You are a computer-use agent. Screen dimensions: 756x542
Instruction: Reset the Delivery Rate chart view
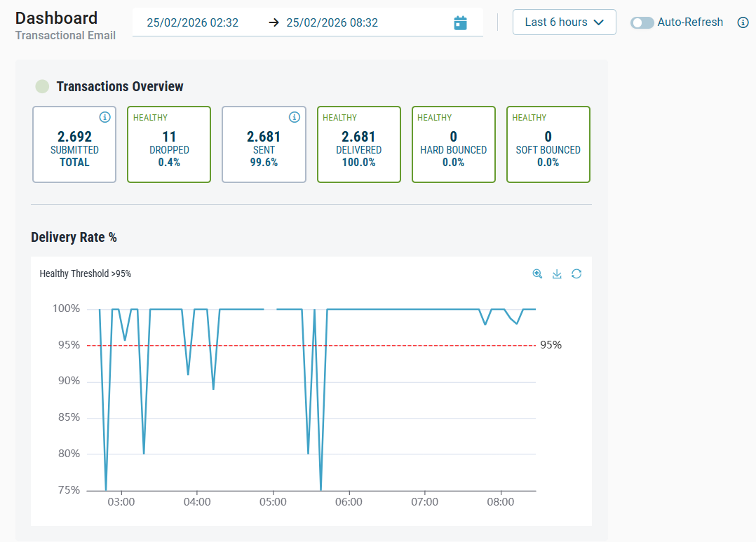576,274
